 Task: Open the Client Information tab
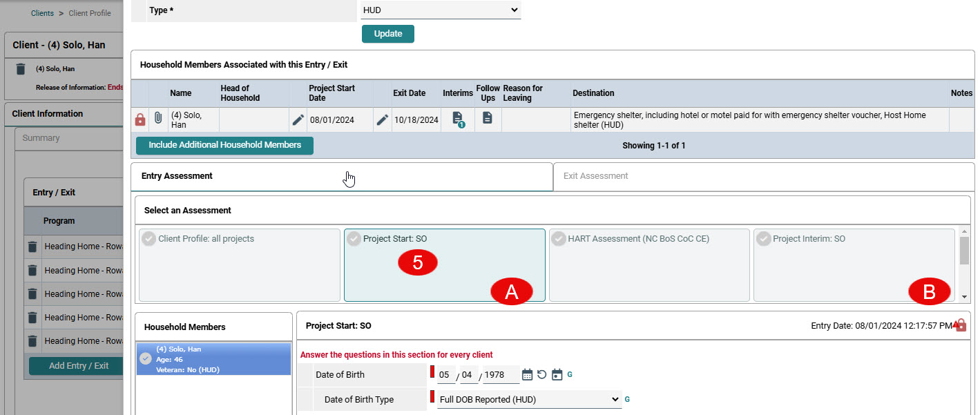tap(48, 114)
